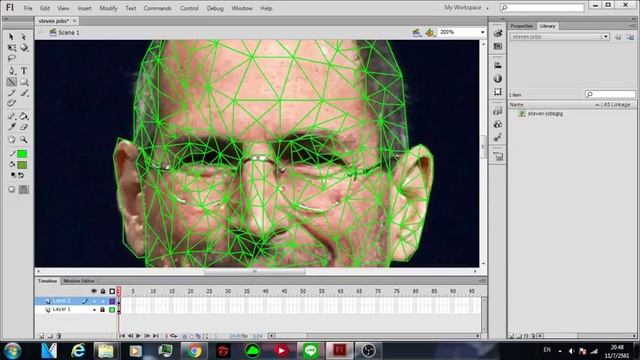Screen dimensions: 640x360
Task: Click the olive green fill color swatch
Action: pyautogui.click(x=22, y=165)
